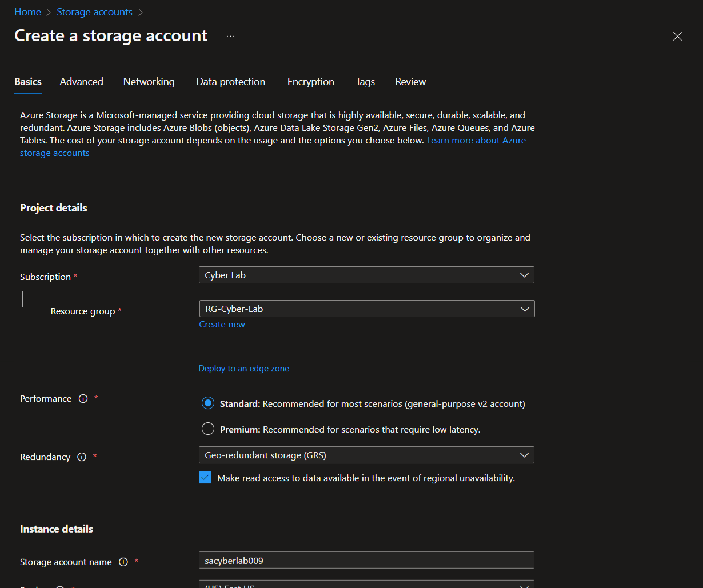Uncheck read access for regional unavailability
This screenshot has height=588, width=703.
tap(205, 478)
